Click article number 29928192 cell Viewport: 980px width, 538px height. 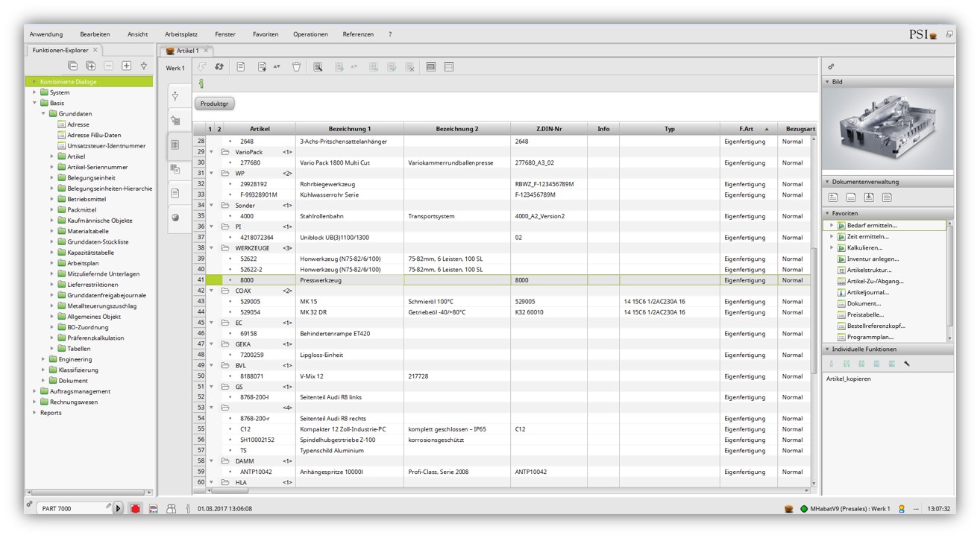[x=257, y=184]
